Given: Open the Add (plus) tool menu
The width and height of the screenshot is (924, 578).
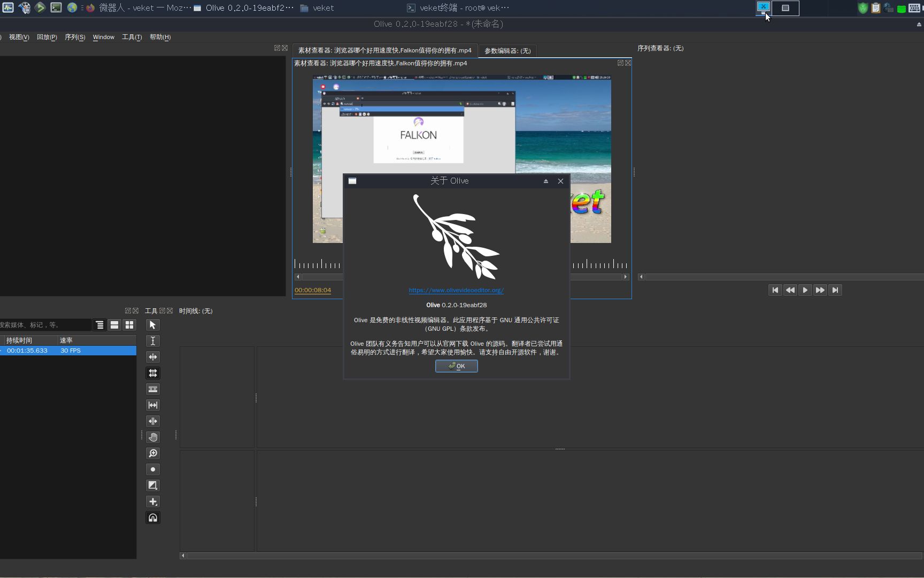Looking at the screenshot, I should (x=153, y=501).
